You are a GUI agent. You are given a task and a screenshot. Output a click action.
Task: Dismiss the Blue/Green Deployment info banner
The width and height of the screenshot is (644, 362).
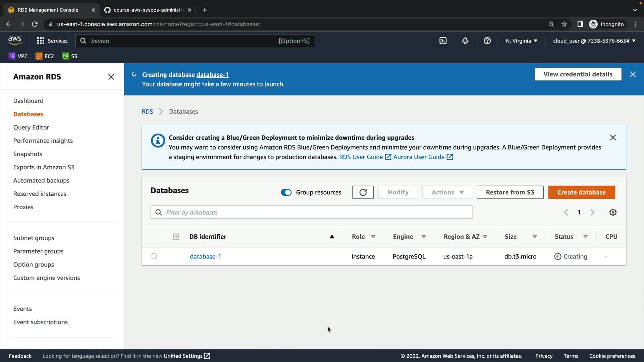(613, 137)
